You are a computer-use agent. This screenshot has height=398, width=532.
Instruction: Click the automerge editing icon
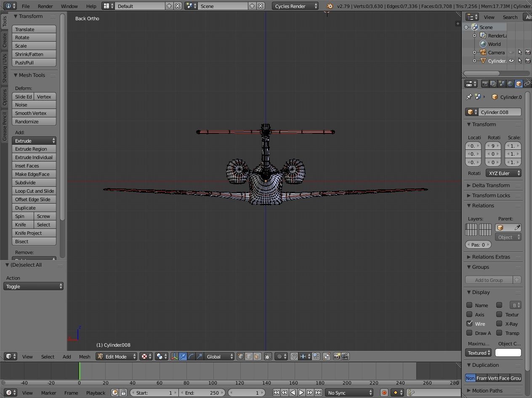pos(327,356)
